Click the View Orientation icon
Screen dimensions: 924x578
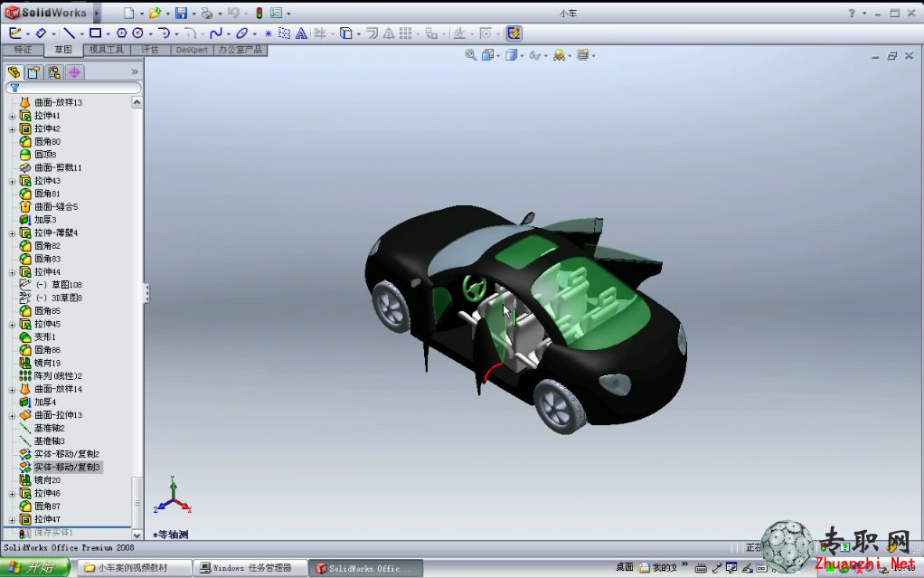487,55
